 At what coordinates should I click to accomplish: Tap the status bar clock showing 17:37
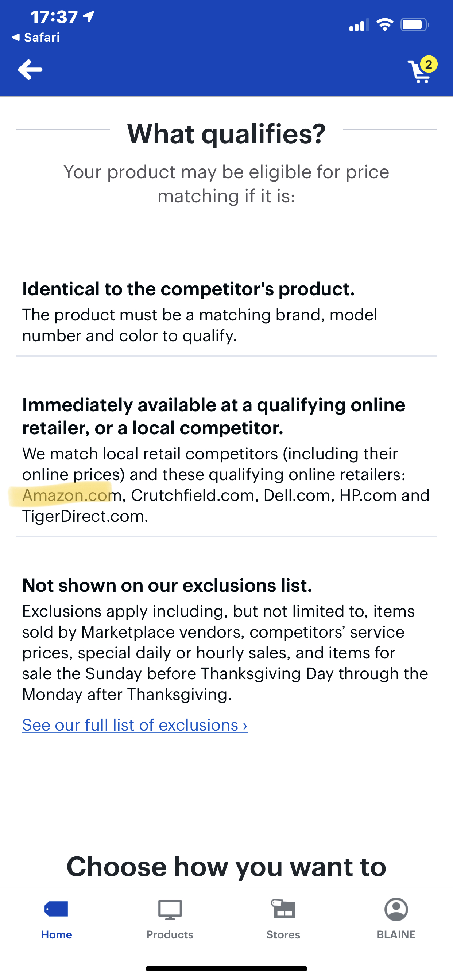tap(54, 17)
